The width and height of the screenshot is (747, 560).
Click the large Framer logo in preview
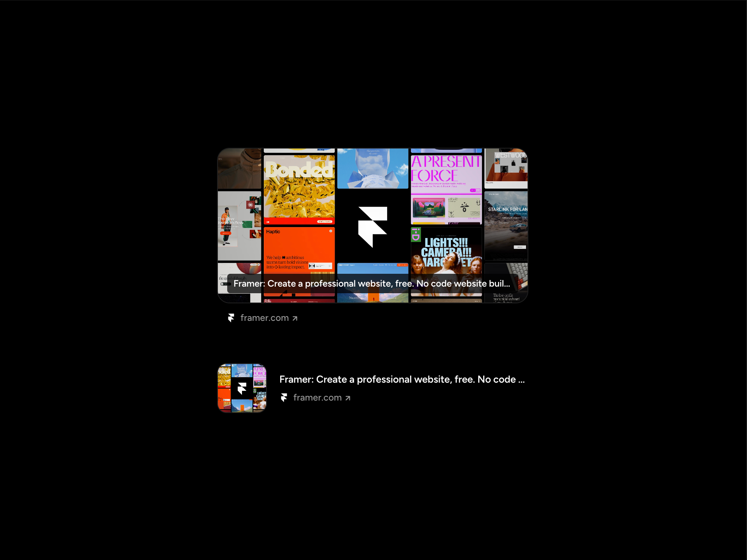[372, 226]
